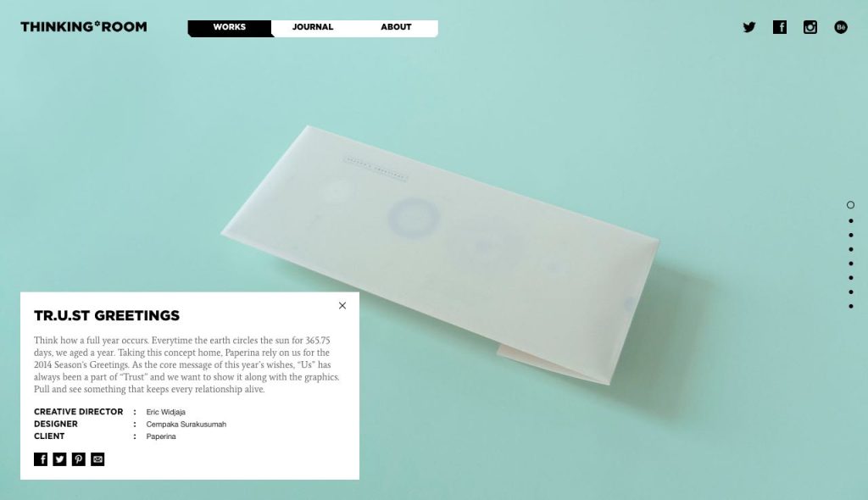Close the TR.U.ST Greetings info panel
868x500 pixels.
pyautogui.click(x=342, y=306)
